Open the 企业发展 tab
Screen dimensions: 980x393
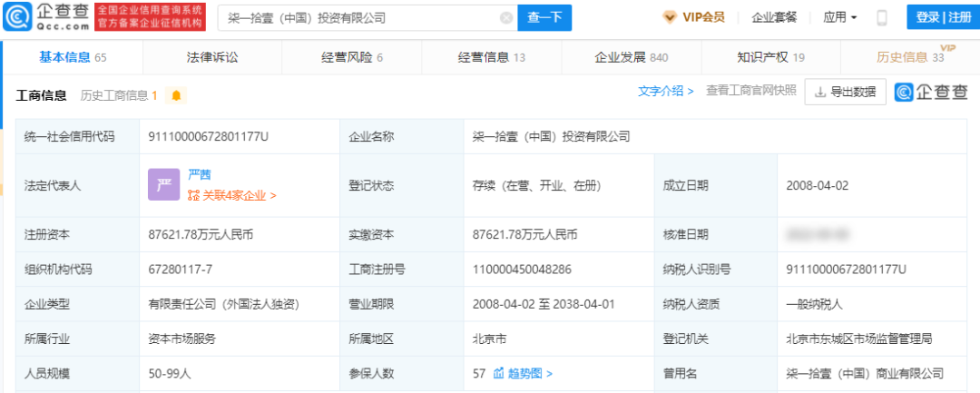pyautogui.click(x=631, y=57)
